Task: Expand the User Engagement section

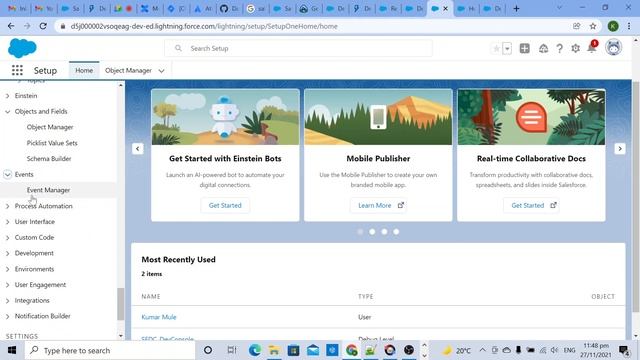Action: point(7,285)
